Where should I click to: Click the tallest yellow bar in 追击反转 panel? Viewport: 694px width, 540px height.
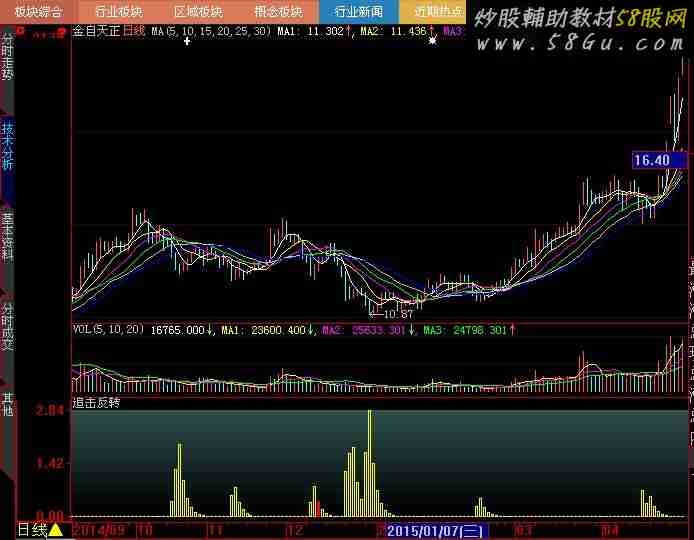pos(370,463)
